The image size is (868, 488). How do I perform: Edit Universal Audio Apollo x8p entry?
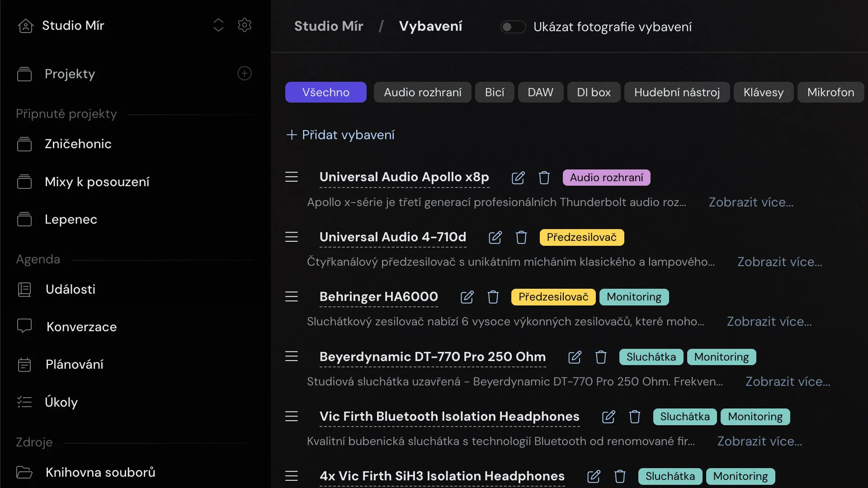pos(518,178)
